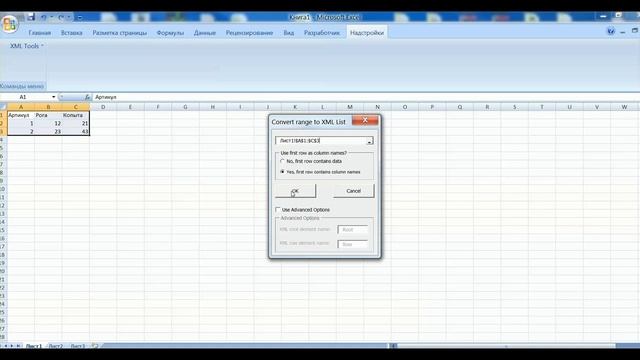Open the Разметка страницы tab
The height and width of the screenshot is (360, 640).
click(120, 33)
